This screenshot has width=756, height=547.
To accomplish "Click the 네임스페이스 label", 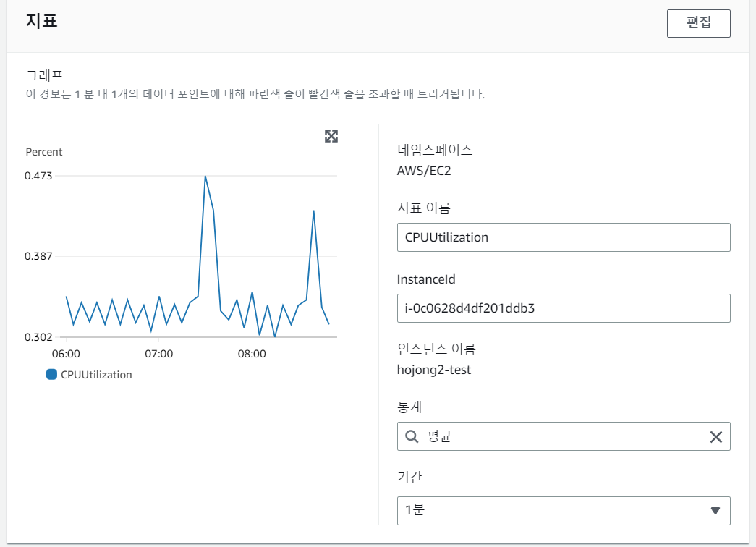I will [435, 150].
